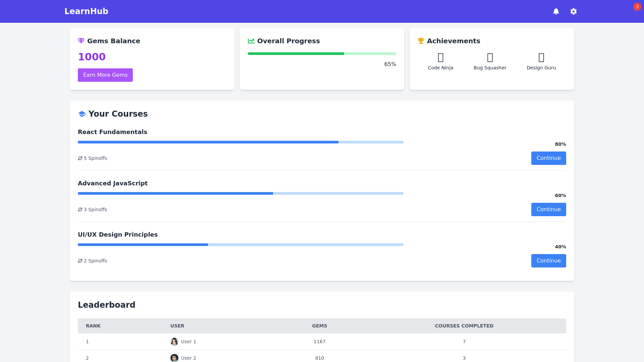Click the spinoff icon next to 5 Spinoffs
Image resolution: width=644 pixels, height=362 pixels.
(80, 158)
